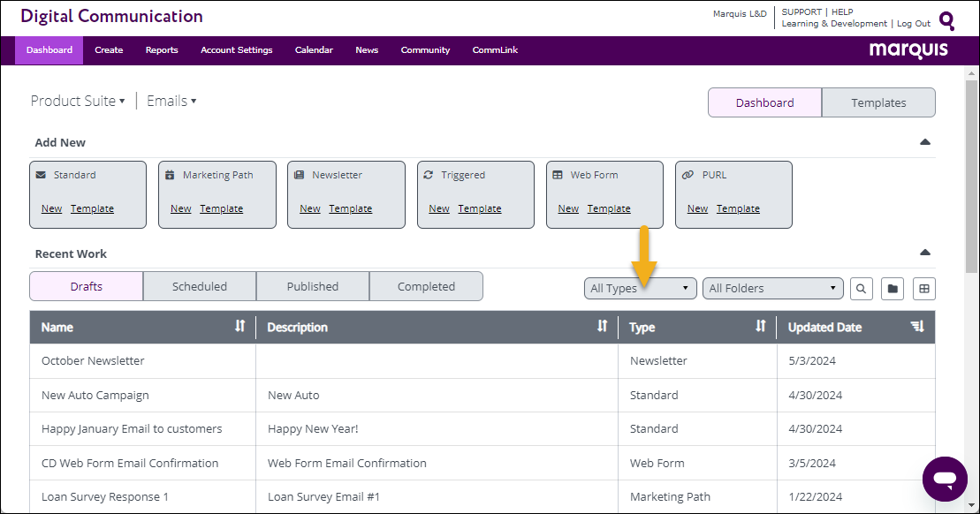Expand the Product Suite dropdown
The width and height of the screenshot is (980, 514).
pyautogui.click(x=78, y=102)
